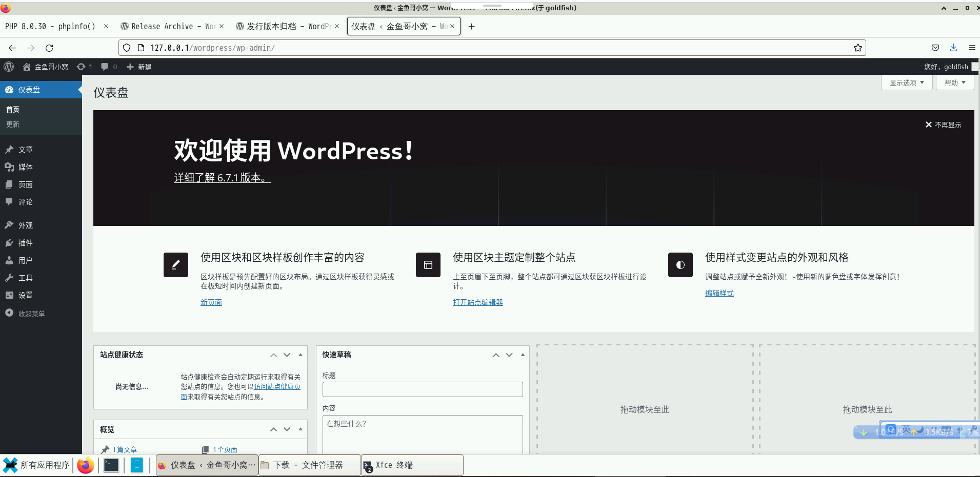The width and height of the screenshot is (980, 477).
Task: Open the Firefox hamburger menu
Action: 972,48
